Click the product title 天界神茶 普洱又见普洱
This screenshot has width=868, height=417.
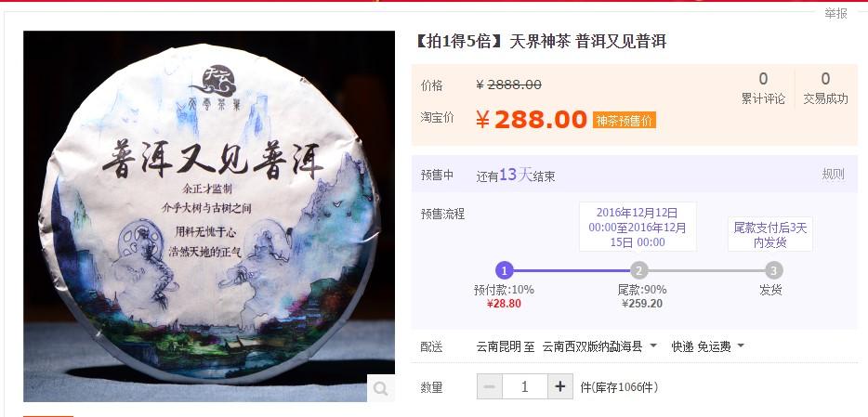[x=588, y=42]
